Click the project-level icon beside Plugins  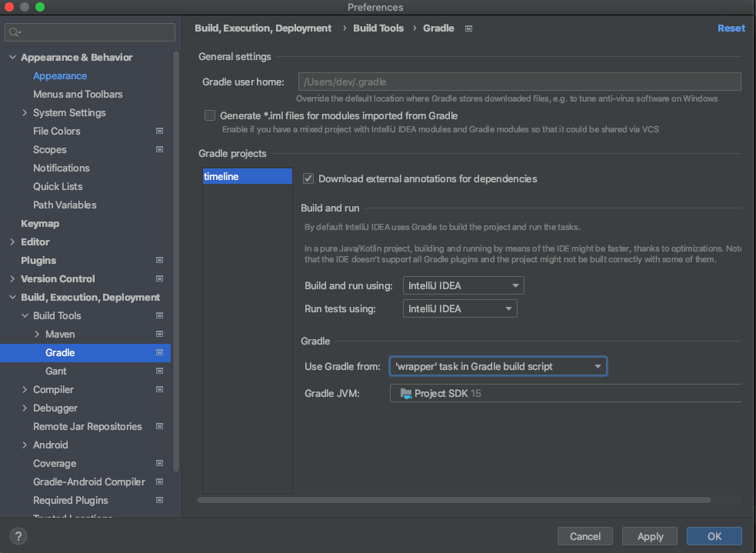(x=159, y=261)
